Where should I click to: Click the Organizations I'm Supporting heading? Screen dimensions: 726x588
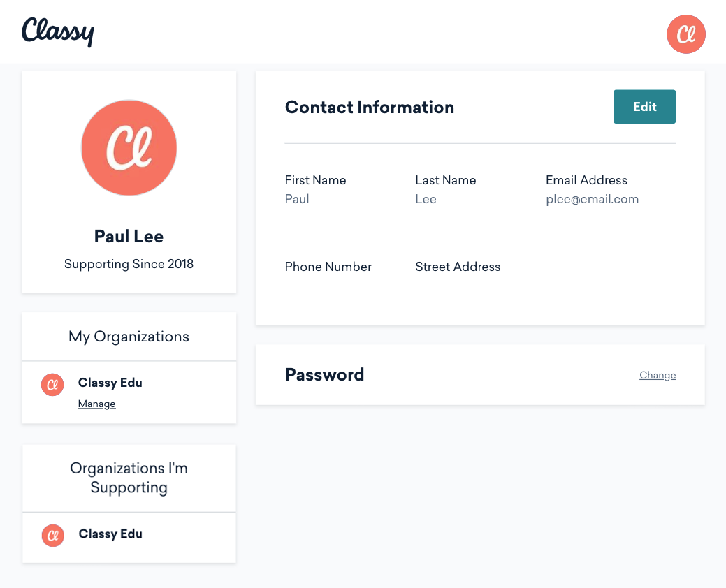[129, 478]
